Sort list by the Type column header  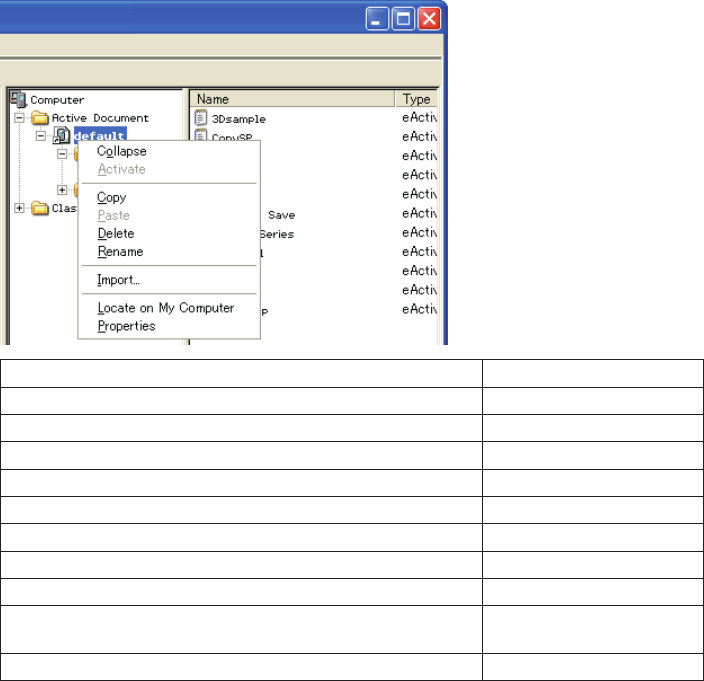pos(417,99)
